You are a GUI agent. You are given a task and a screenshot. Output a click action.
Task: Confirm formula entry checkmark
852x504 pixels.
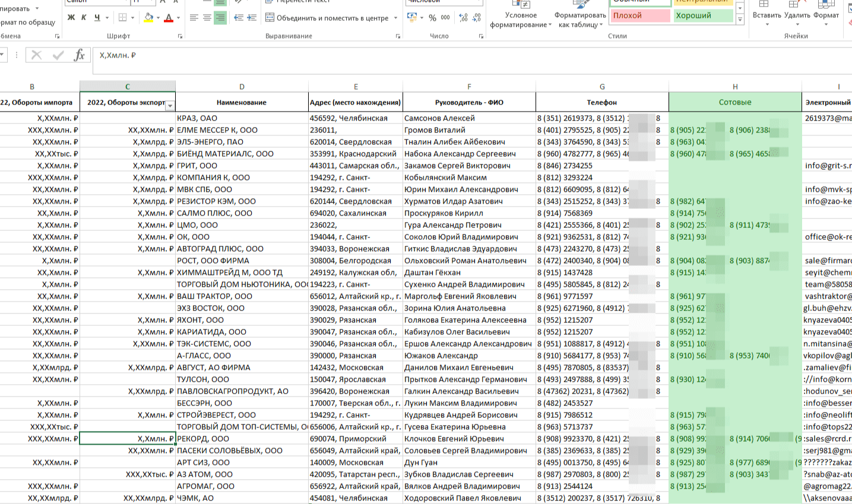[x=58, y=55]
